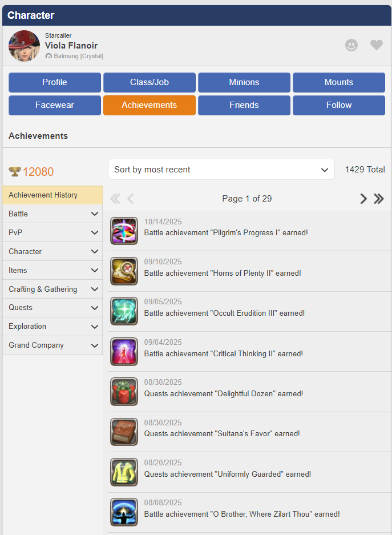Click the Sultana's Favor book icon

tap(124, 432)
